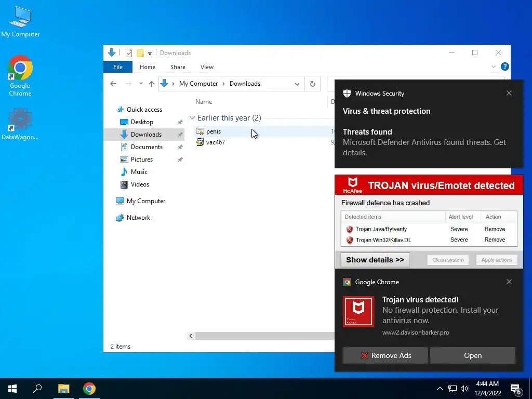Image resolution: width=532 pixels, height=399 pixels.
Task: Unpin Desktop using its pin icon
Action: [x=180, y=122]
